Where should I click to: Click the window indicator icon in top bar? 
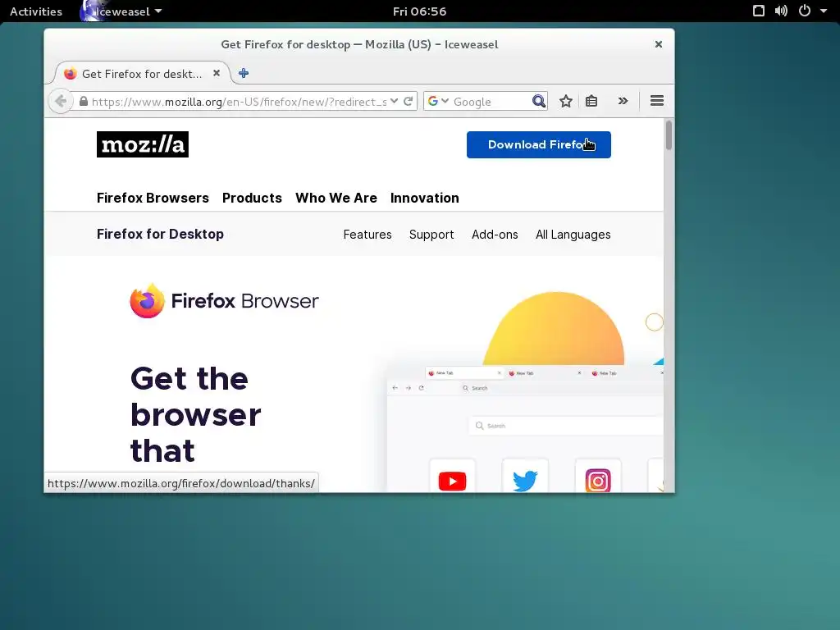click(x=759, y=11)
